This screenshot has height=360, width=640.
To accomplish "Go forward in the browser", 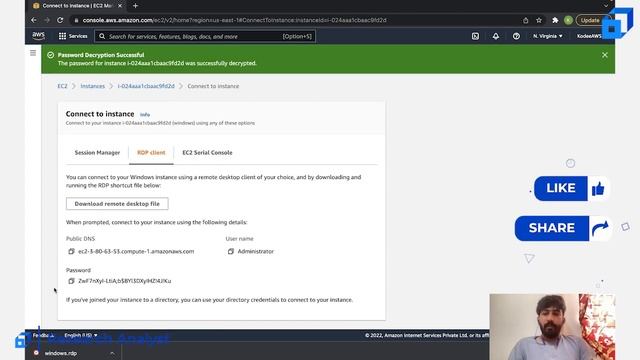I will click(x=47, y=20).
